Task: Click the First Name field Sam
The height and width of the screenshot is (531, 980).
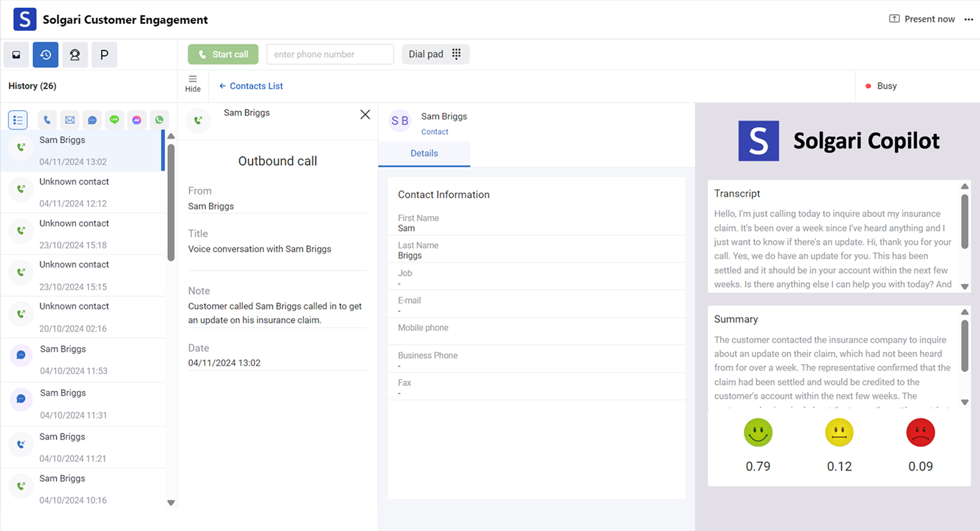Action: 536,223
